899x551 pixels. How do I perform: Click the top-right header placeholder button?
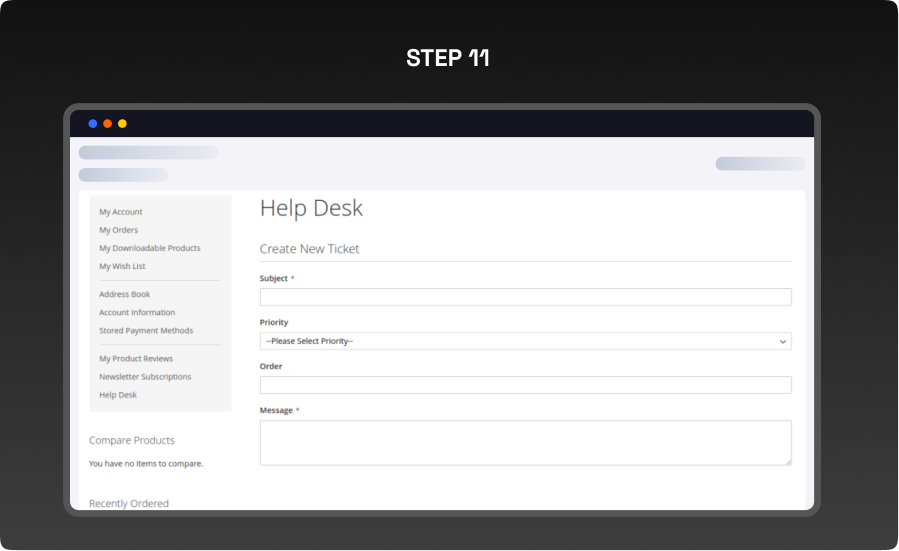coord(759,164)
